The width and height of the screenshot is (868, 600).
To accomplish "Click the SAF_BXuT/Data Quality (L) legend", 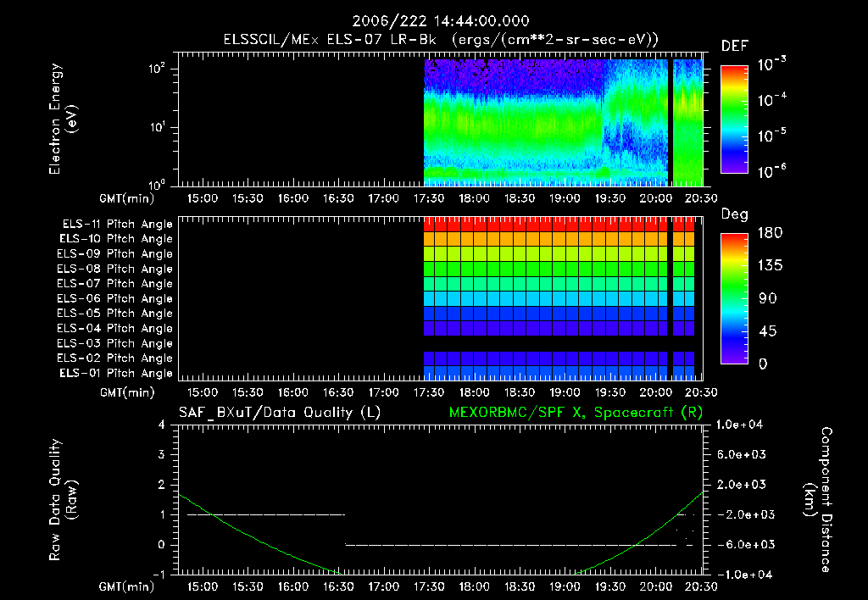I will 280,413.
